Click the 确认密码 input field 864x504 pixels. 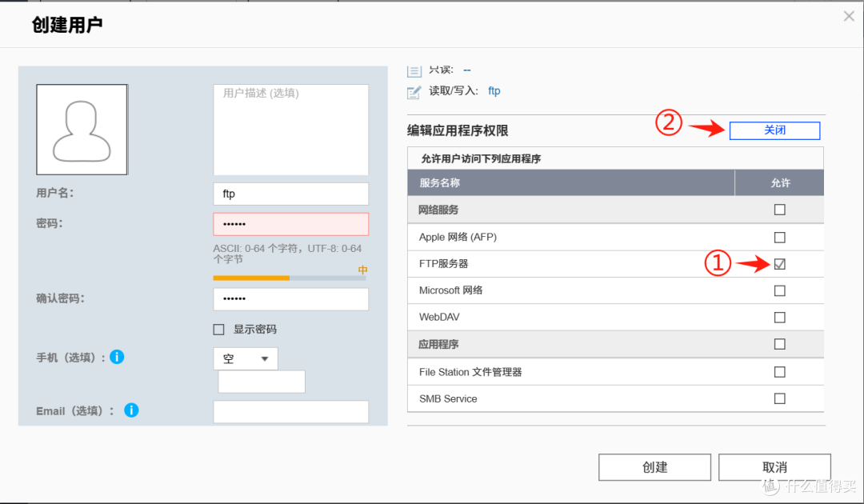pos(291,299)
